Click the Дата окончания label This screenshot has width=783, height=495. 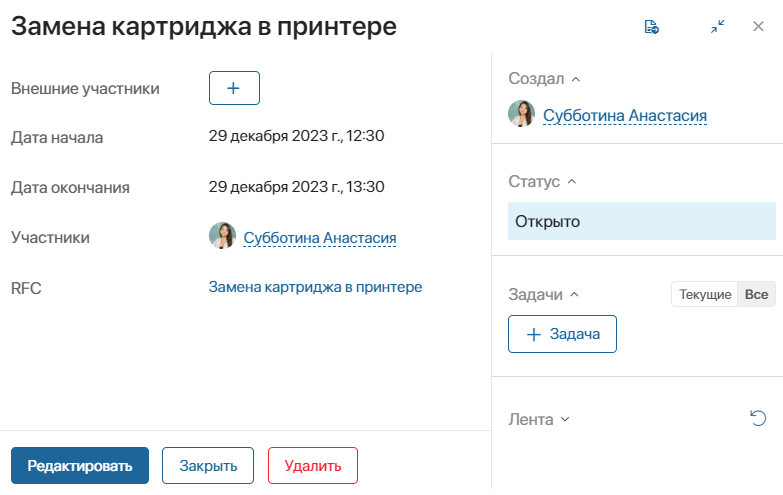click(70, 188)
